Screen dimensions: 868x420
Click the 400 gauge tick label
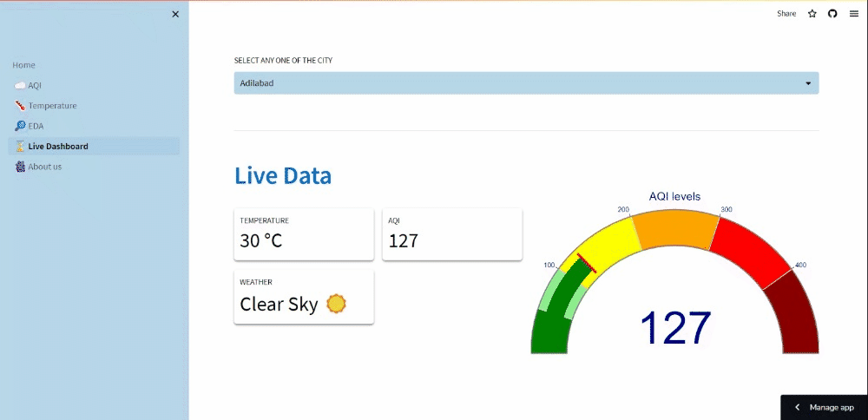coord(800,266)
